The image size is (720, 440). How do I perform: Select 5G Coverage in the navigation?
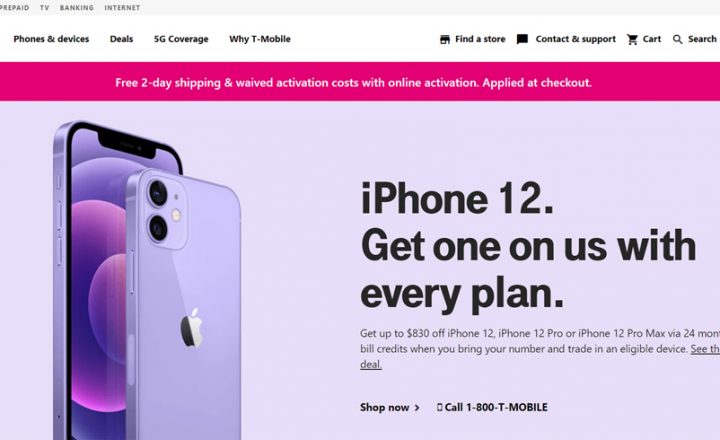(181, 39)
